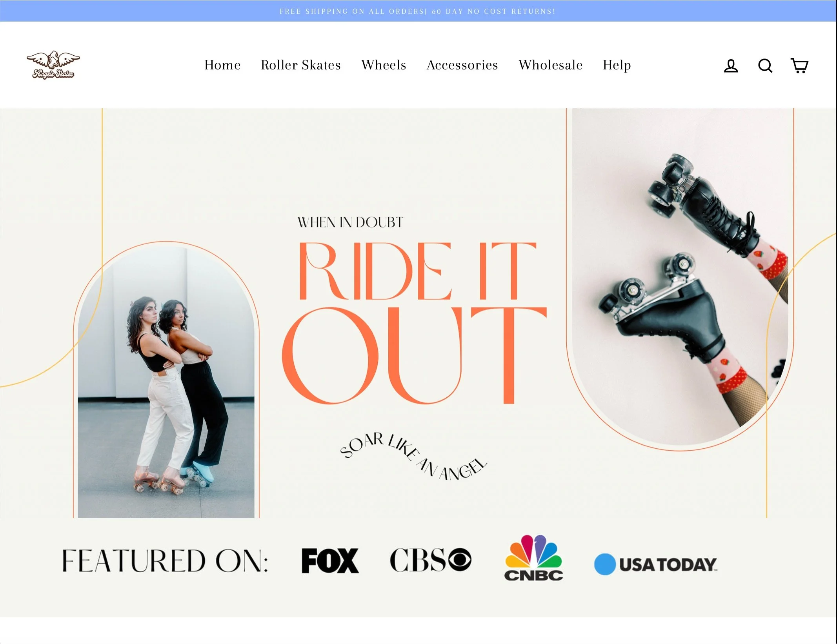Click the CBS eye logo

tap(430, 560)
